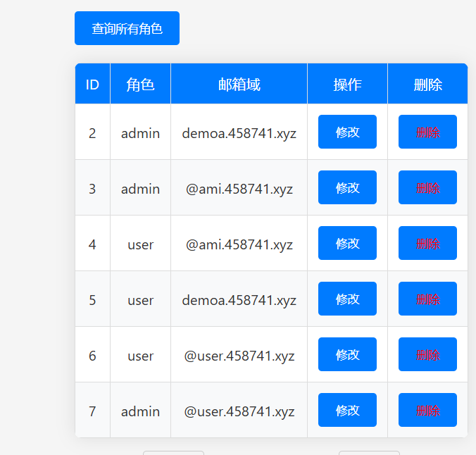Click the 操作 column header
The image size is (476, 455).
tap(347, 85)
